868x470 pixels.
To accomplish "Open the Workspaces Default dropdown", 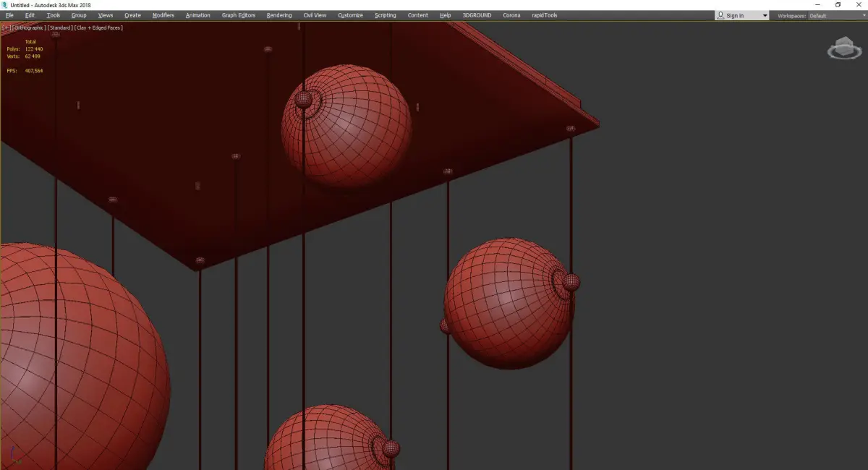I will pos(837,16).
